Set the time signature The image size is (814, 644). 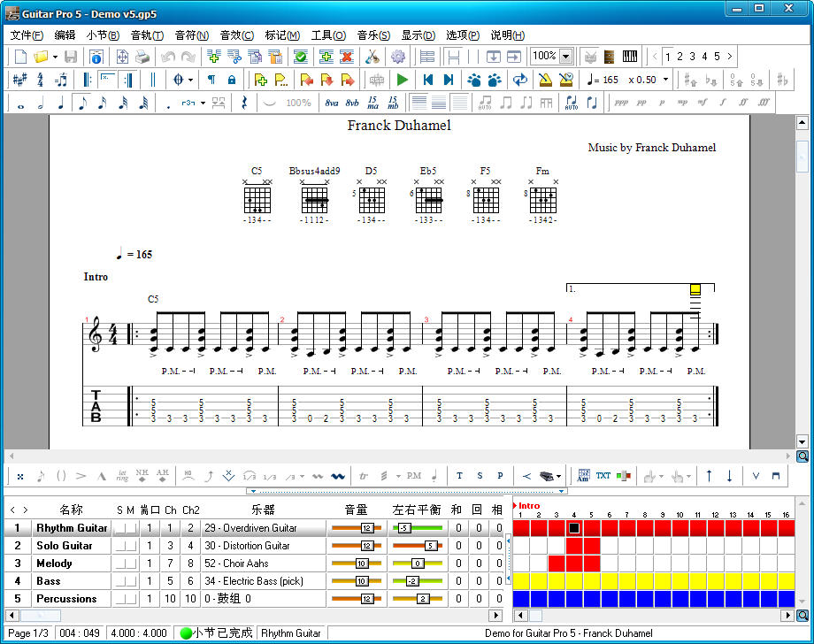point(41,80)
